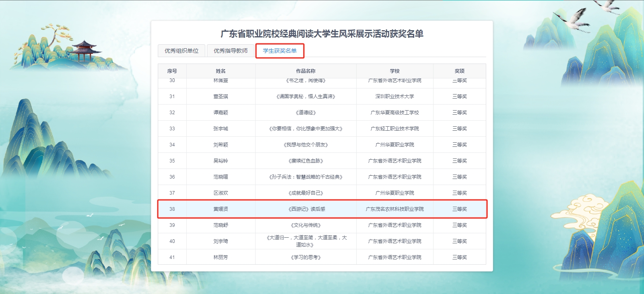This screenshot has width=644, height=294.
Task: Click the 序号 column header
Action: (x=172, y=71)
